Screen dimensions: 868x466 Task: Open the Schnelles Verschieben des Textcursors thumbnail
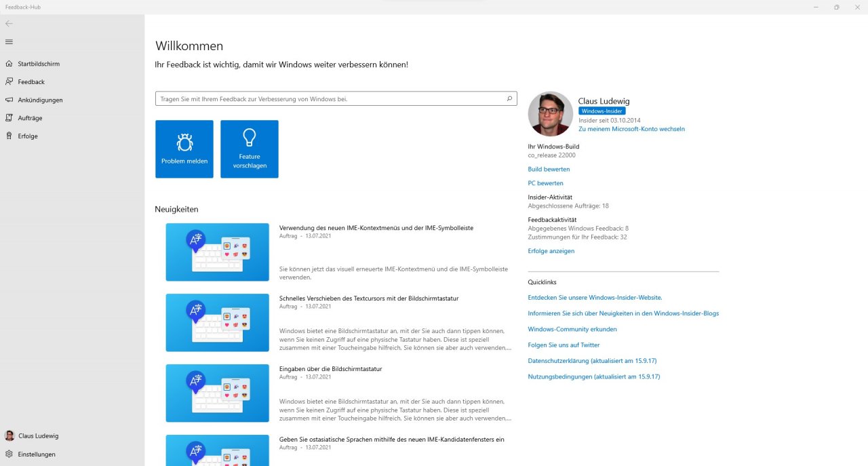pyautogui.click(x=217, y=322)
